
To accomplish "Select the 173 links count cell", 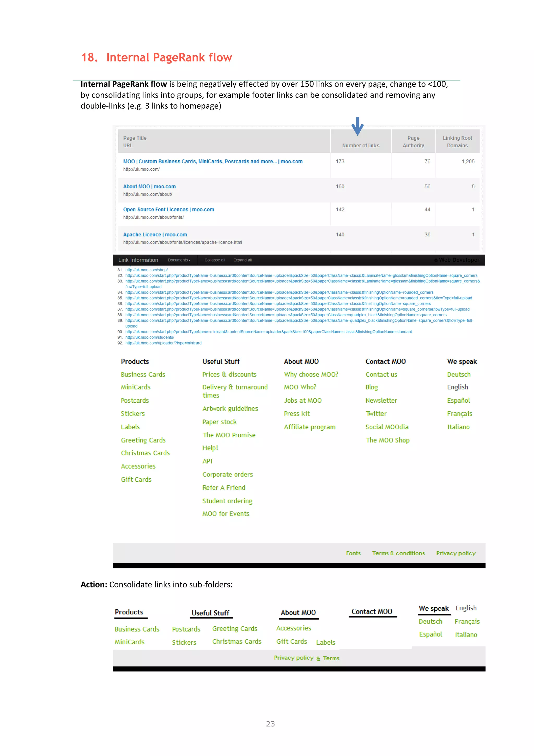I will pyautogui.click(x=340, y=161).
